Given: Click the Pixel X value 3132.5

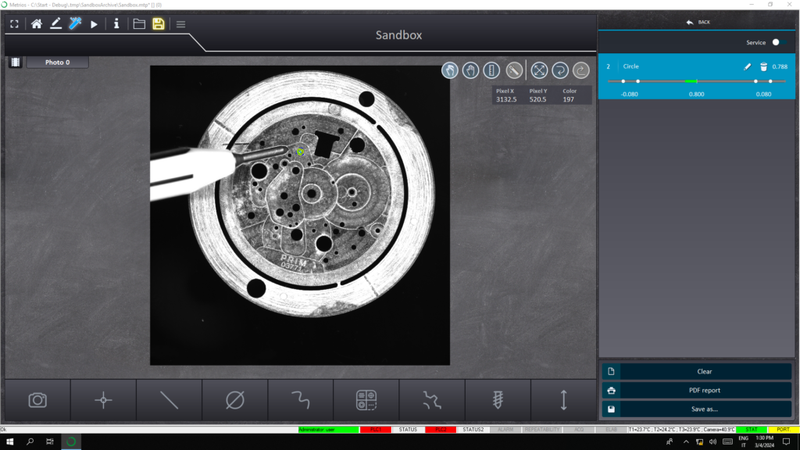Looking at the screenshot, I should pyautogui.click(x=506, y=99).
